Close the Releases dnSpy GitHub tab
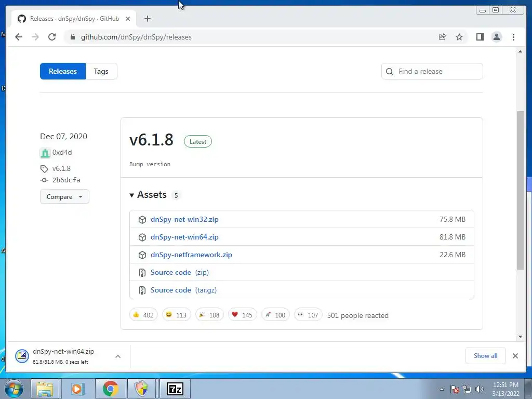 [128, 19]
